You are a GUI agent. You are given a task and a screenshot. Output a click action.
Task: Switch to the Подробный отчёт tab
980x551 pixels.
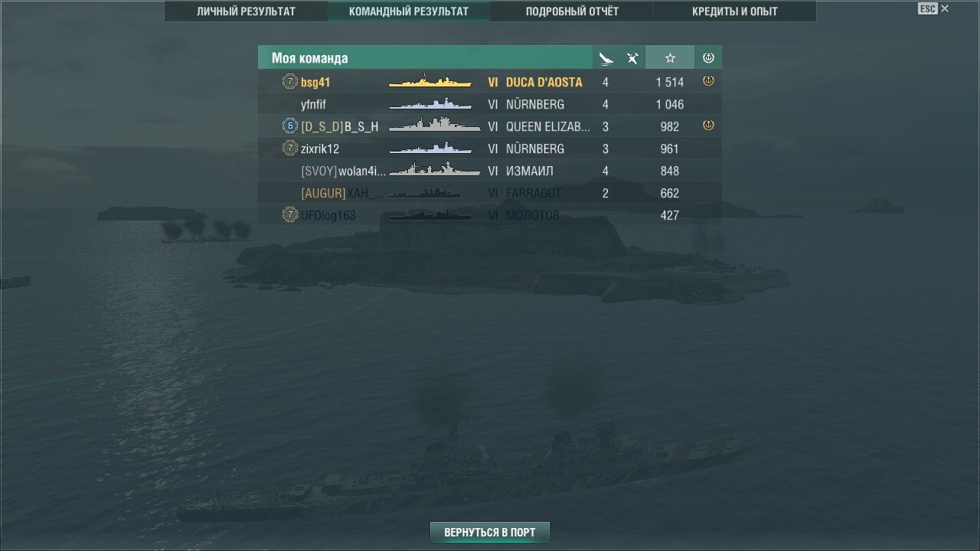(572, 11)
